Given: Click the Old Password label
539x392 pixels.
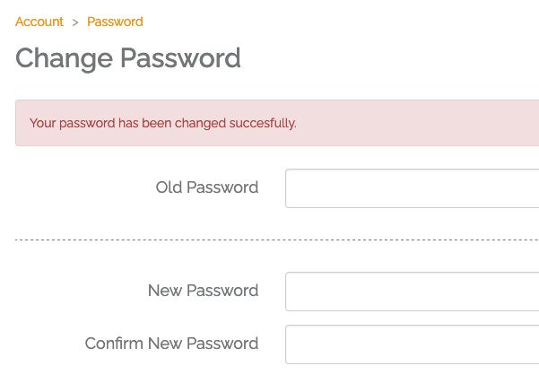Looking at the screenshot, I should 207,188.
